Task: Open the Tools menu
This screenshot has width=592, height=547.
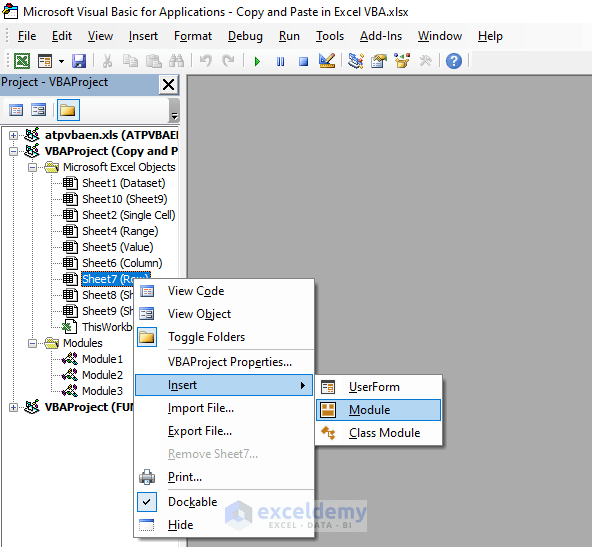Action: (x=330, y=36)
